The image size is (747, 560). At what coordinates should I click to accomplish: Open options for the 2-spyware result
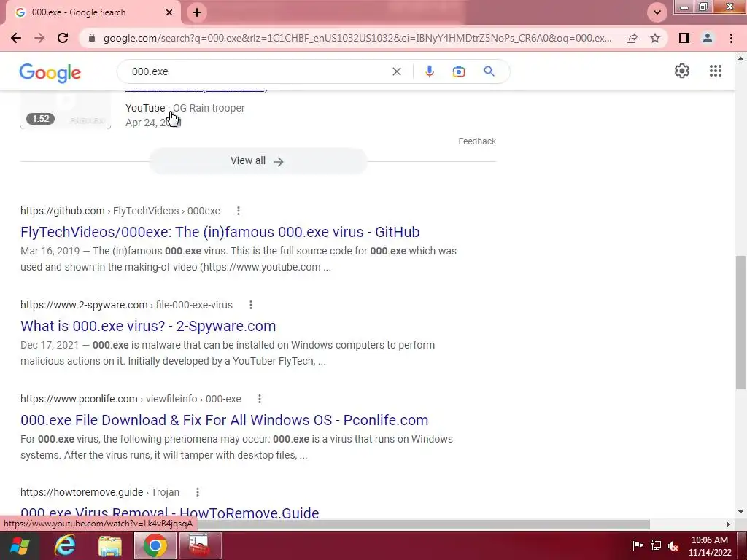pyautogui.click(x=251, y=305)
